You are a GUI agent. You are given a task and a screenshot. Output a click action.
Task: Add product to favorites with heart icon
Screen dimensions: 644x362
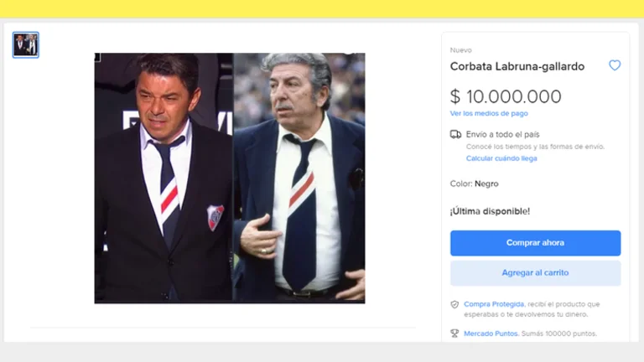[615, 65]
